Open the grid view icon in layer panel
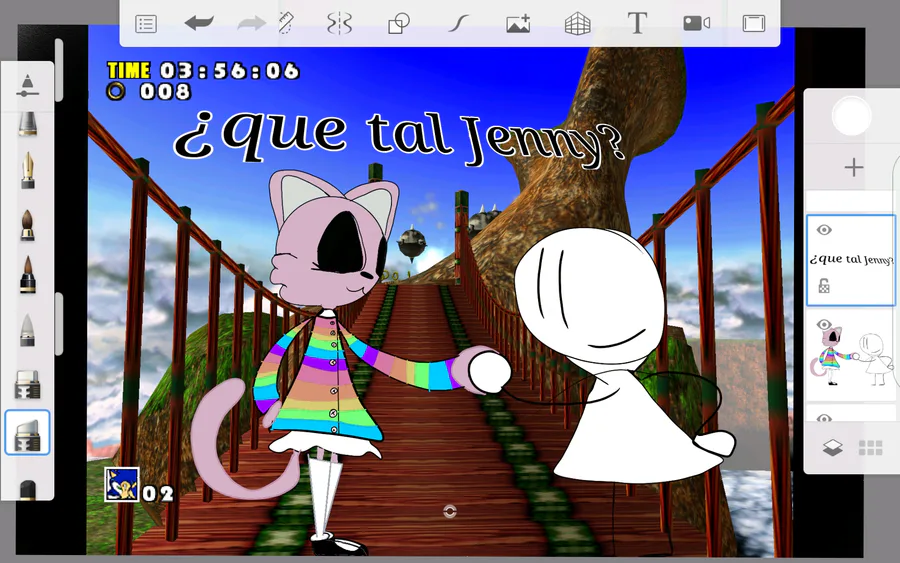The image size is (900, 563). (x=870, y=448)
